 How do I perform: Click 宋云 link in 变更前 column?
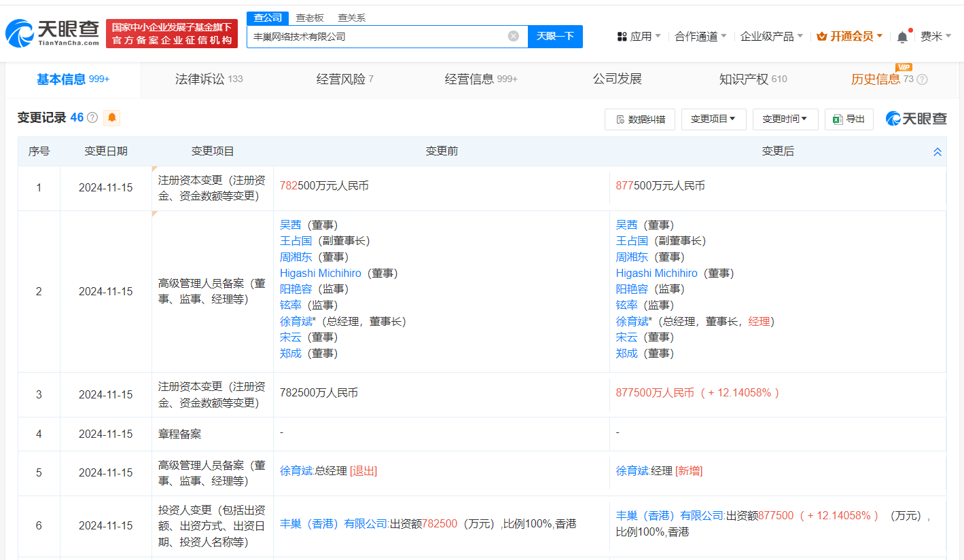pyautogui.click(x=291, y=337)
